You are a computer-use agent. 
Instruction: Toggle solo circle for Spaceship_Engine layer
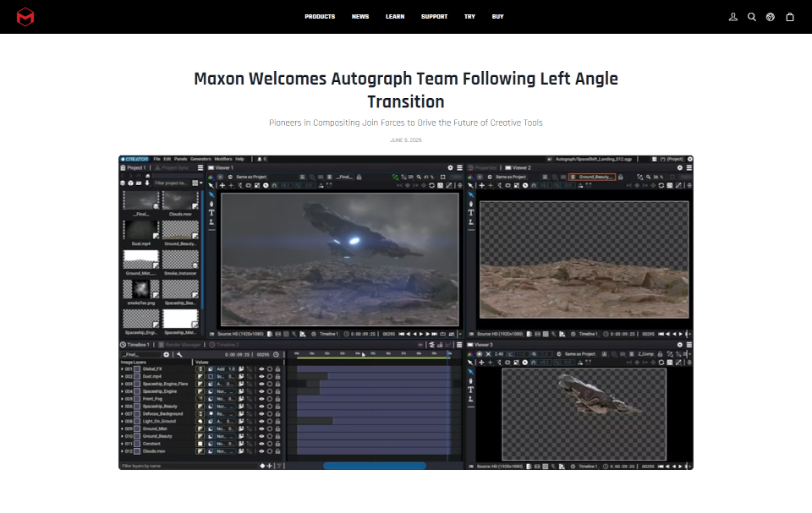(x=270, y=391)
